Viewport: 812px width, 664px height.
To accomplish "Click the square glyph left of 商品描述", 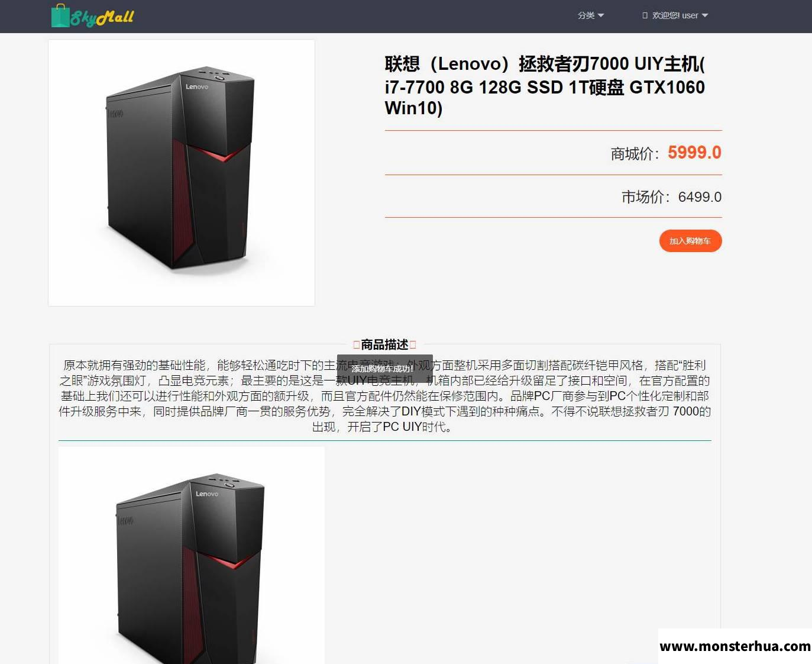I will (x=357, y=344).
